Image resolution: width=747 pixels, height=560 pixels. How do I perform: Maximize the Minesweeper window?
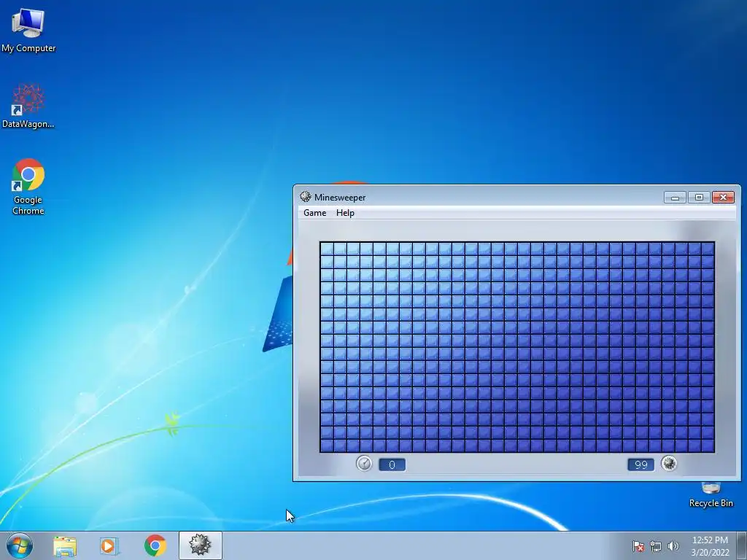[x=699, y=197]
